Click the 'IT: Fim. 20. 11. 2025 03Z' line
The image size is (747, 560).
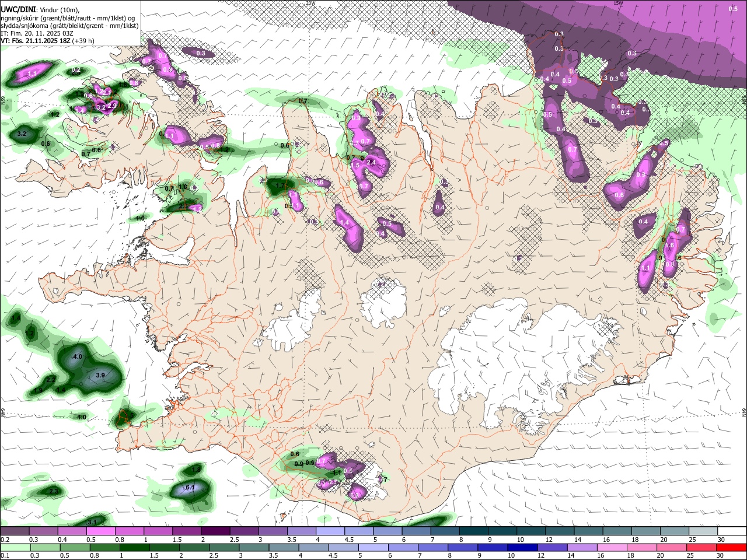click(x=37, y=33)
